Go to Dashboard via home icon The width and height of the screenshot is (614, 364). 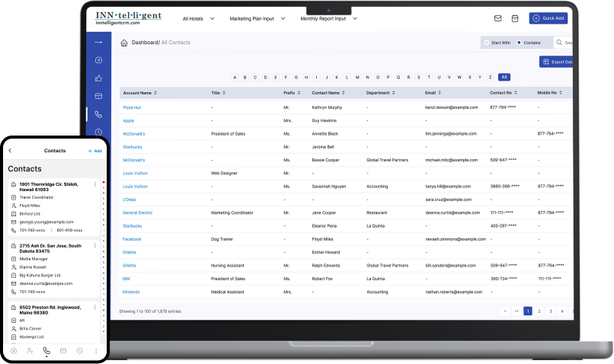(x=124, y=43)
